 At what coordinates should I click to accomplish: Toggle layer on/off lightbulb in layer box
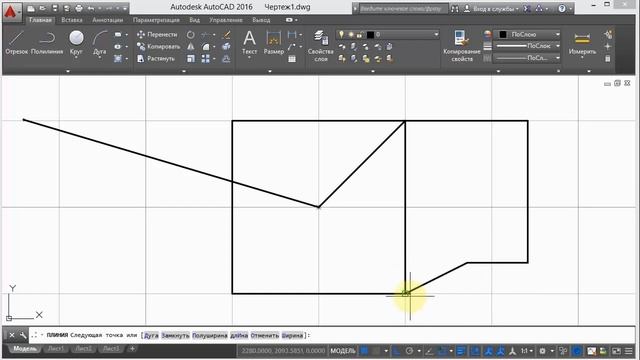pos(341,35)
